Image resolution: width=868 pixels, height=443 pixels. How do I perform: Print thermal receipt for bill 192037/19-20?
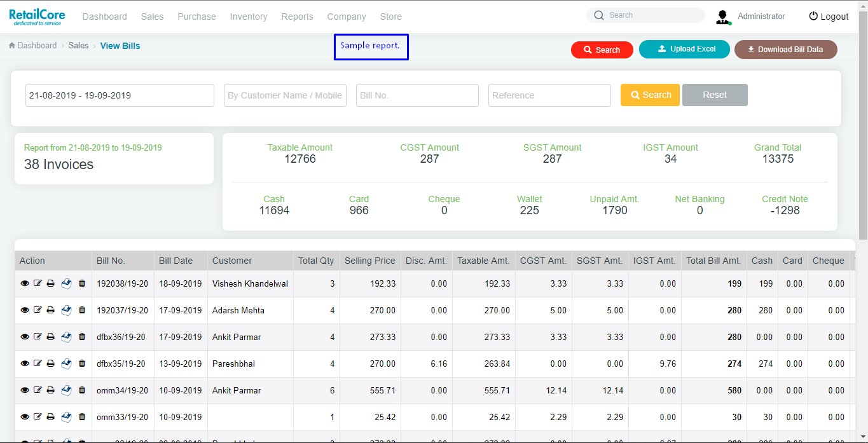coord(66,310)
